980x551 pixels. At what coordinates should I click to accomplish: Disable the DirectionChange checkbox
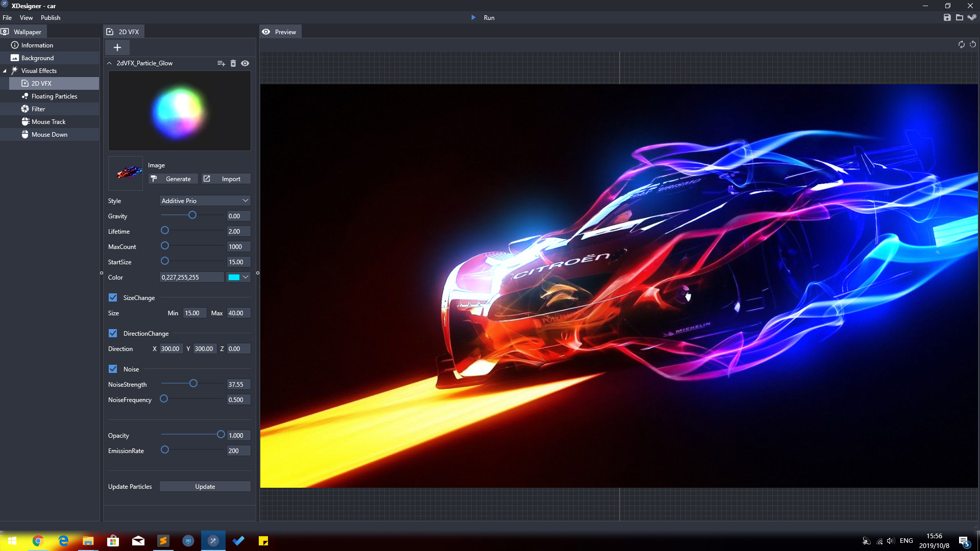point(113,333)
